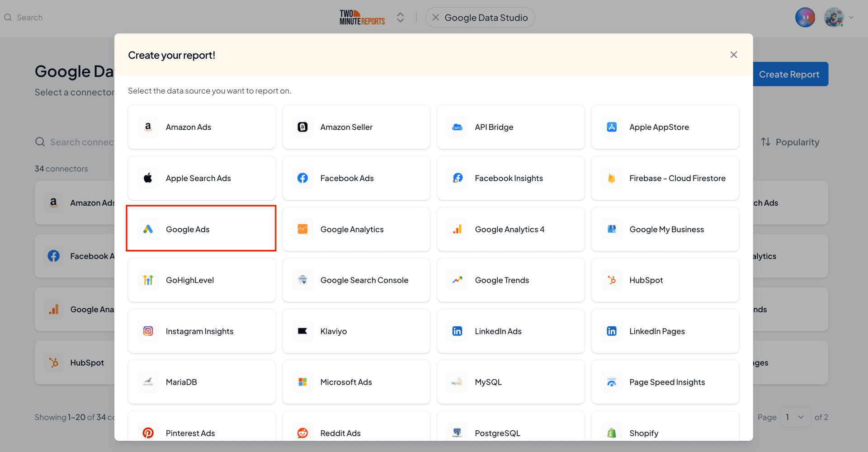
Task: Sort connectors by Popularity
Action: point(790,142)
